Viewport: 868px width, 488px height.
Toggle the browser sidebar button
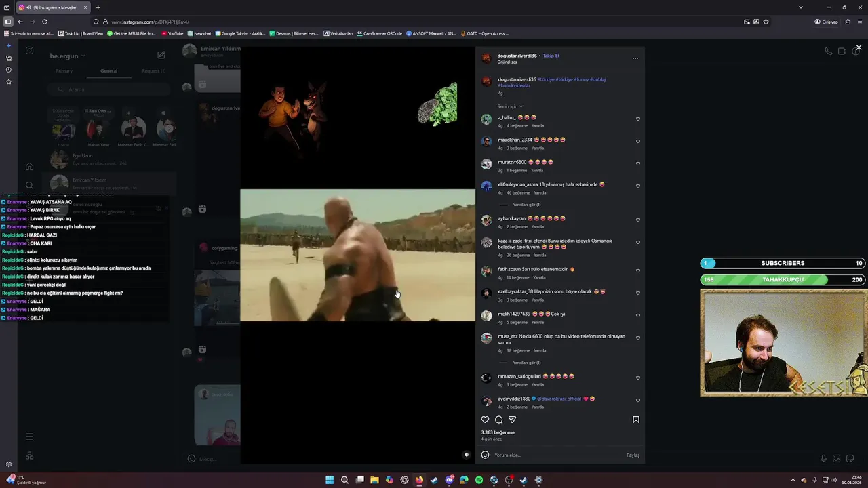[7, 22]
